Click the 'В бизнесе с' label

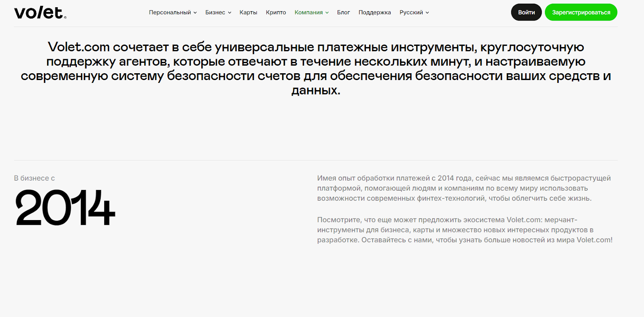pyautogui.click(x=34, y=178)
